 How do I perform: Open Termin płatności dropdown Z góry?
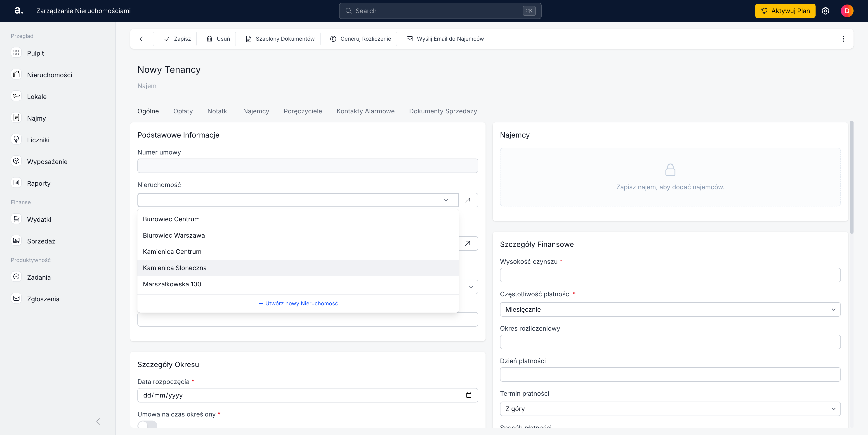pyautogui.click(x=670, y=409)
